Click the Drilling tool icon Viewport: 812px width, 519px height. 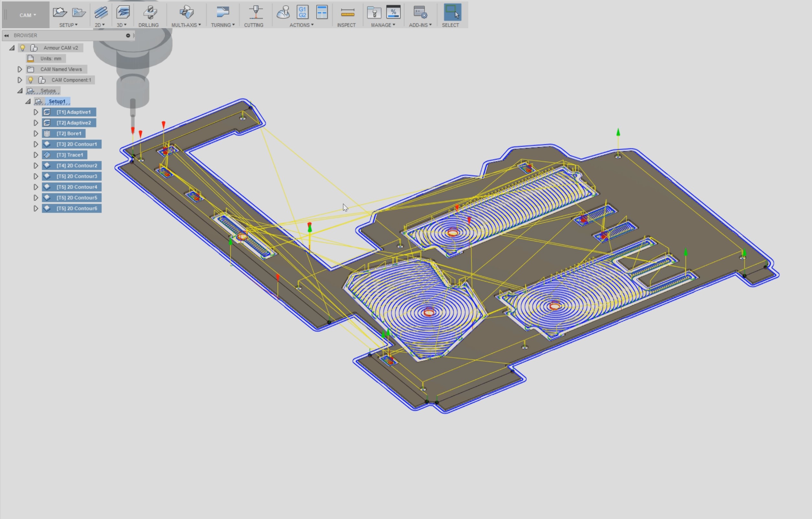pyautogui.click(x=150, y=13)
